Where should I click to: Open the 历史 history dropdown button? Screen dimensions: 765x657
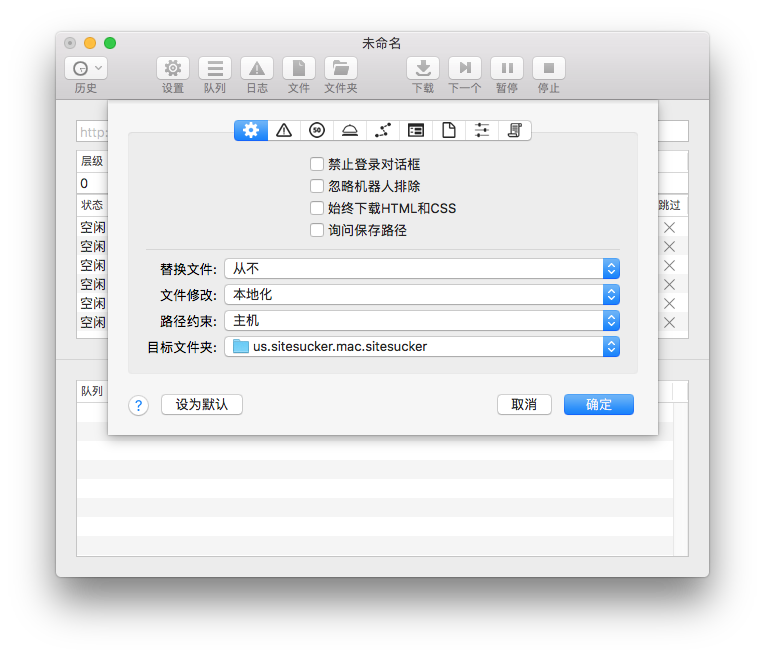86,68
